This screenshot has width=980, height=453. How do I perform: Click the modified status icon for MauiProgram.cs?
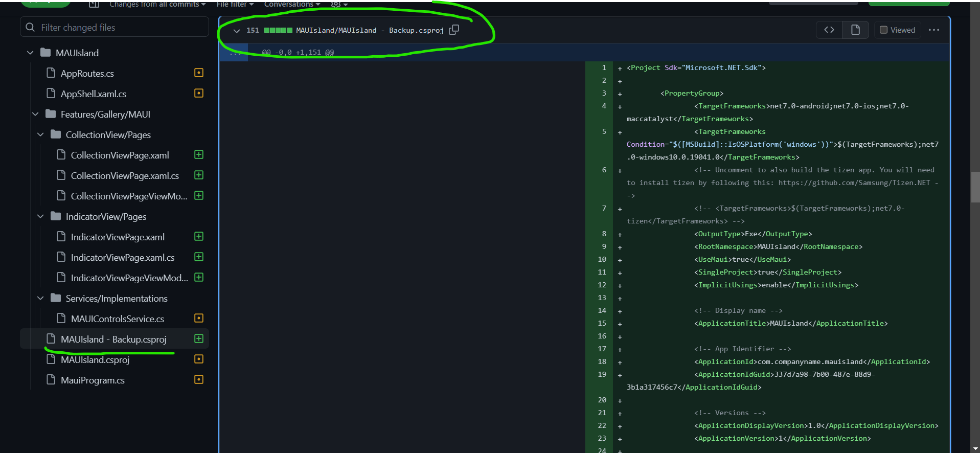199,380
